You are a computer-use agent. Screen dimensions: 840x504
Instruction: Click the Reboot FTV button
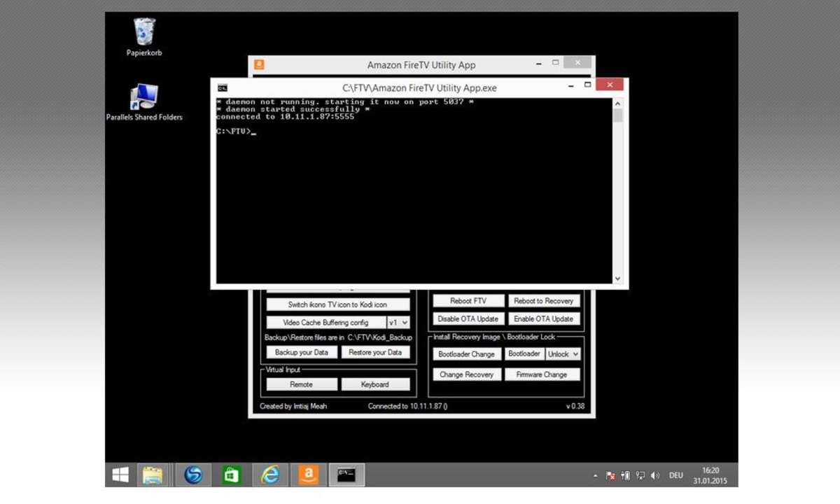click(x=468, y=301)
